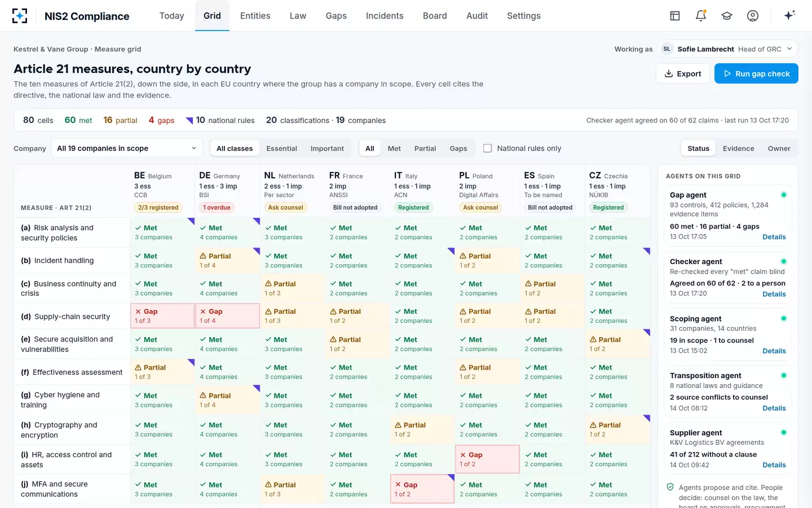
Task: Click the graduation cap learning icon
Action: pyautogui.click(x=727, y=16)
